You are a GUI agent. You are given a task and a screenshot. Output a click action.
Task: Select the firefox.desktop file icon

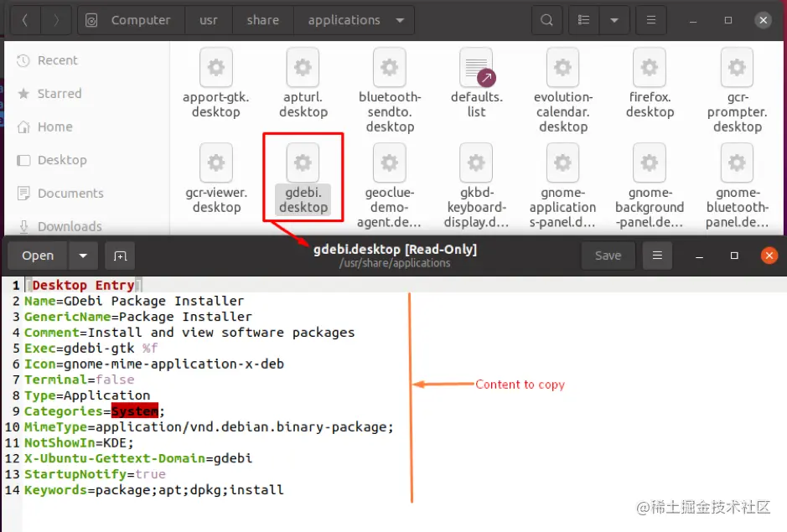pos(650,67)
